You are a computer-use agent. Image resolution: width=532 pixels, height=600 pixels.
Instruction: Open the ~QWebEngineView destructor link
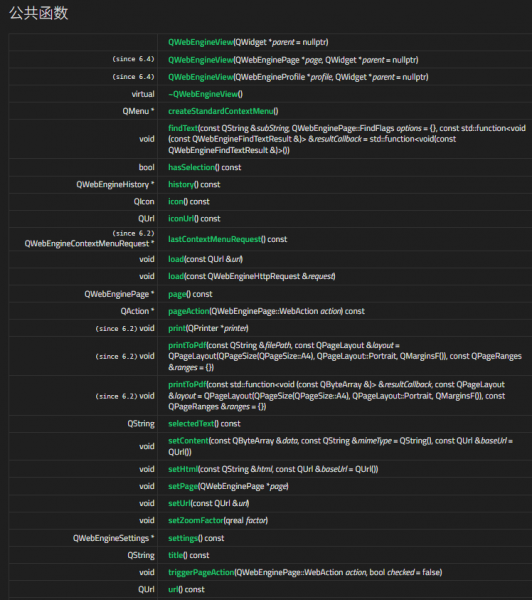[x=203, y=94]
